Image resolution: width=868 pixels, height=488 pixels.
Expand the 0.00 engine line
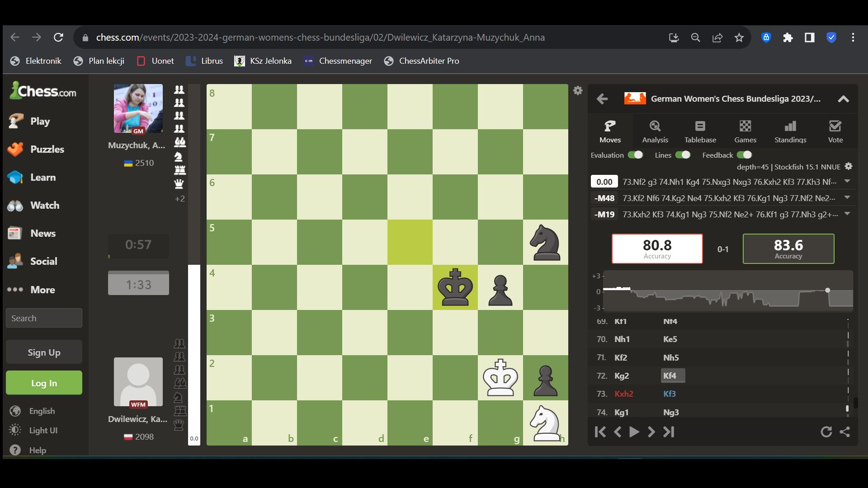tap(847, 182)
